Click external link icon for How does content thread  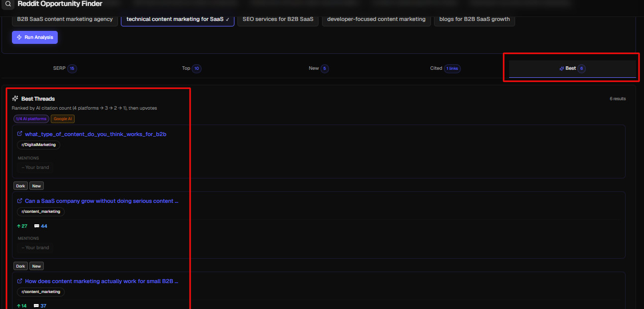click(x=20, y=281)
